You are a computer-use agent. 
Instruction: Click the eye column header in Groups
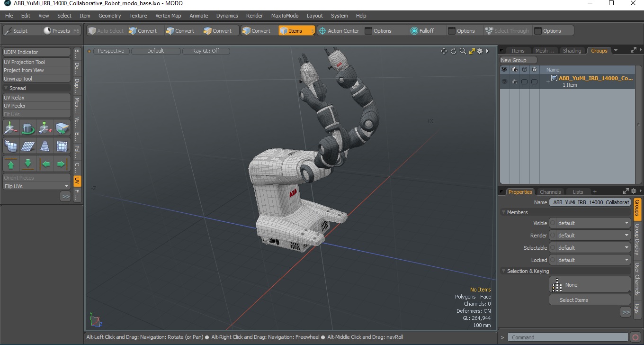coord(504,69)
